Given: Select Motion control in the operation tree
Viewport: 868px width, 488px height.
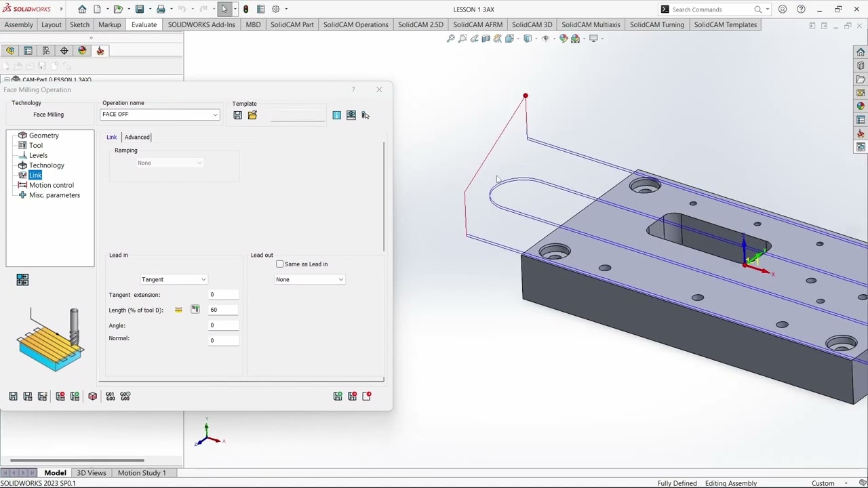Looking at the screenshot, I should click(x=52, y=185).
